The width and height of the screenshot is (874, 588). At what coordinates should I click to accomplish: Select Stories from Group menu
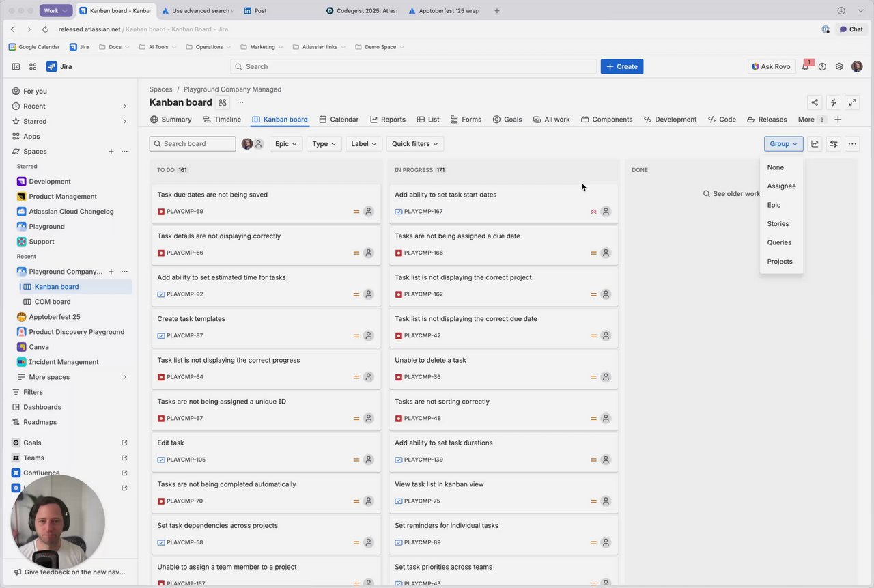(781, 223)
